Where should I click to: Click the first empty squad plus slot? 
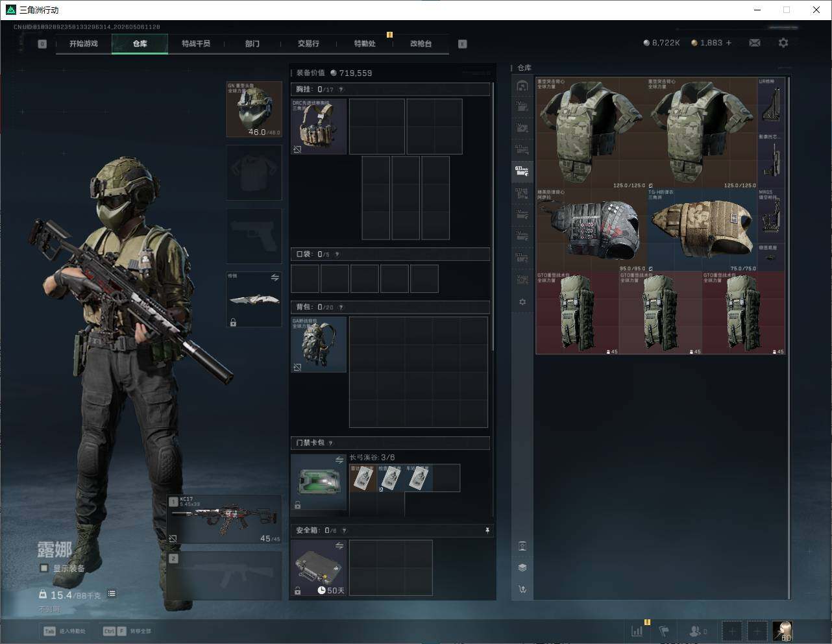(732, 631)
